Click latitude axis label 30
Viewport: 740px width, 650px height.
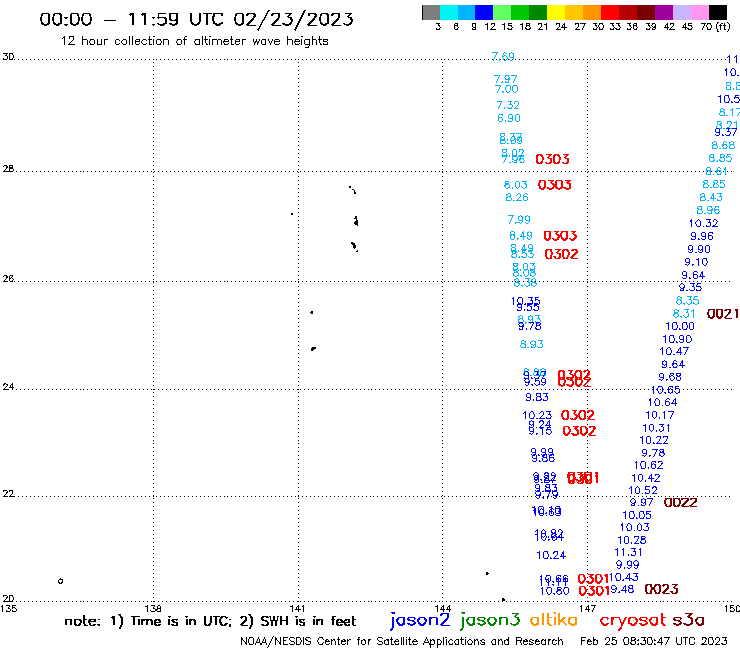[x=8, y=57]
